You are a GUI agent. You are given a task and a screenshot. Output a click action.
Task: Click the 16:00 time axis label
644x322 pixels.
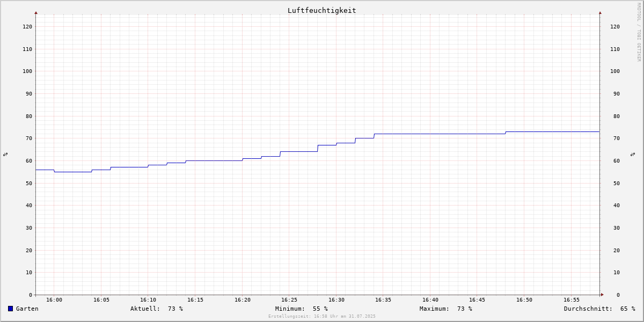[x=54, y=299]
